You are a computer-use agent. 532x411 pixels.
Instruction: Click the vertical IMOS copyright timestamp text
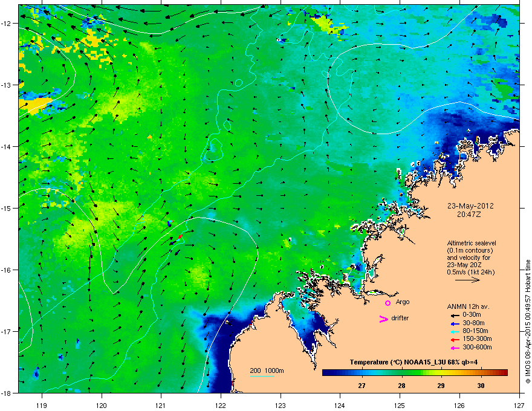(x=528, y=322)
